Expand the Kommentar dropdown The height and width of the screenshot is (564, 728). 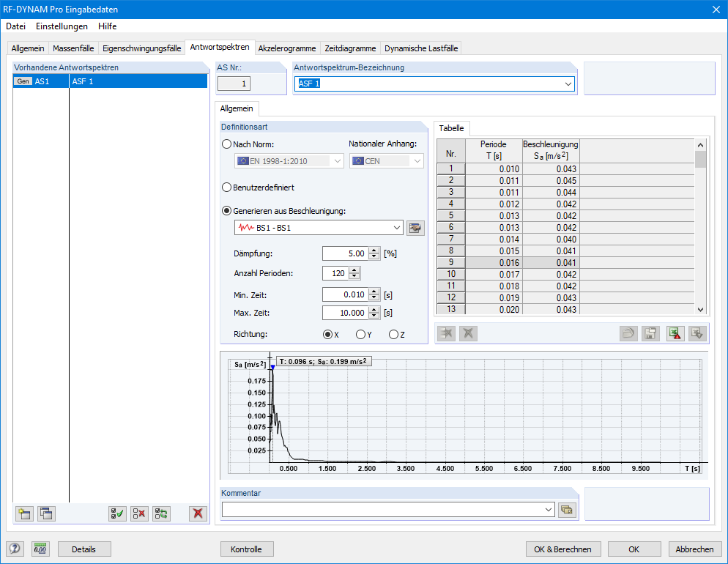[549, 510]
